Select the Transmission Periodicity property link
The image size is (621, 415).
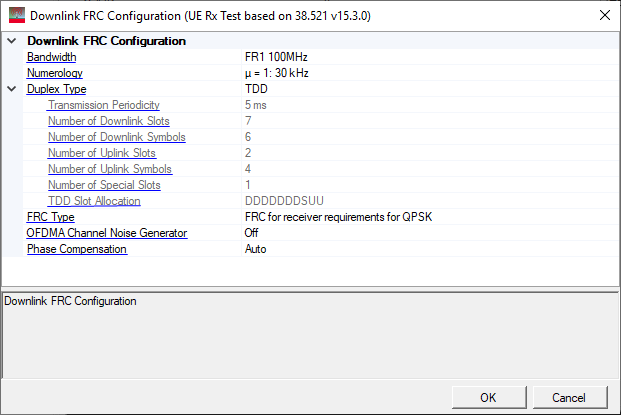tap(104, 105)
